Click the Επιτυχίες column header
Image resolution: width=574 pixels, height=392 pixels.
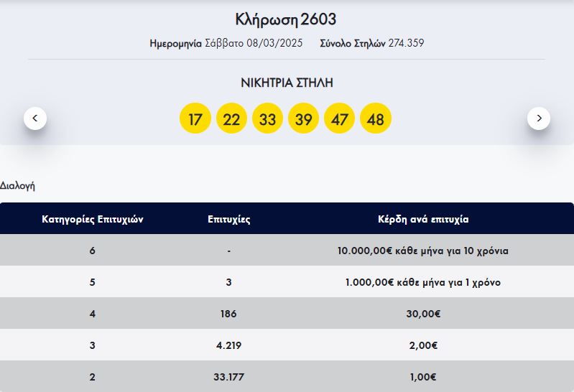[x=228, y=219]
